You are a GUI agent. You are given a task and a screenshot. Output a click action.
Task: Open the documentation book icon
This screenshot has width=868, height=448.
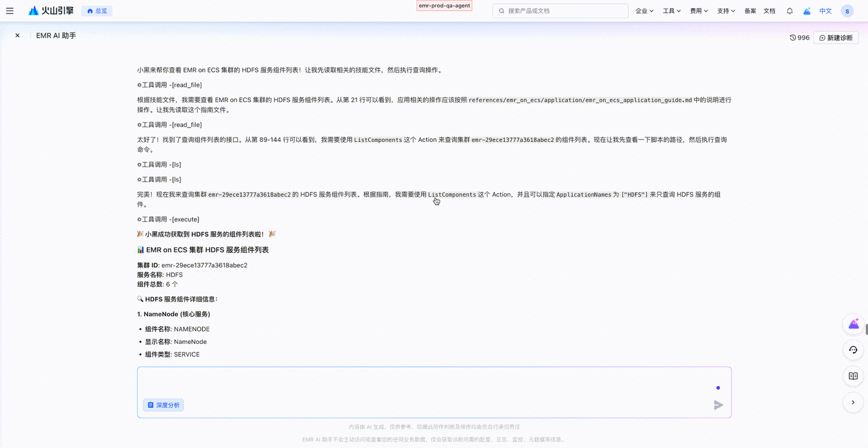click(x=853, y=376)
